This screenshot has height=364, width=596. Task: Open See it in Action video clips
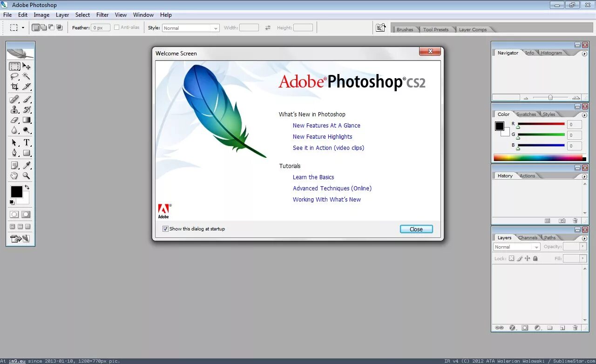[x=328, y=148]
